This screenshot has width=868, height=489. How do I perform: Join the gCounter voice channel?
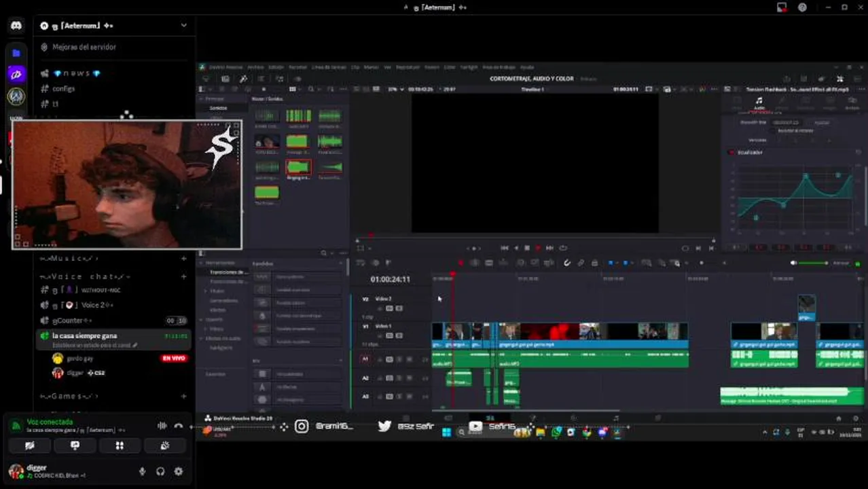pyautogui.click(x=71, y=321)
